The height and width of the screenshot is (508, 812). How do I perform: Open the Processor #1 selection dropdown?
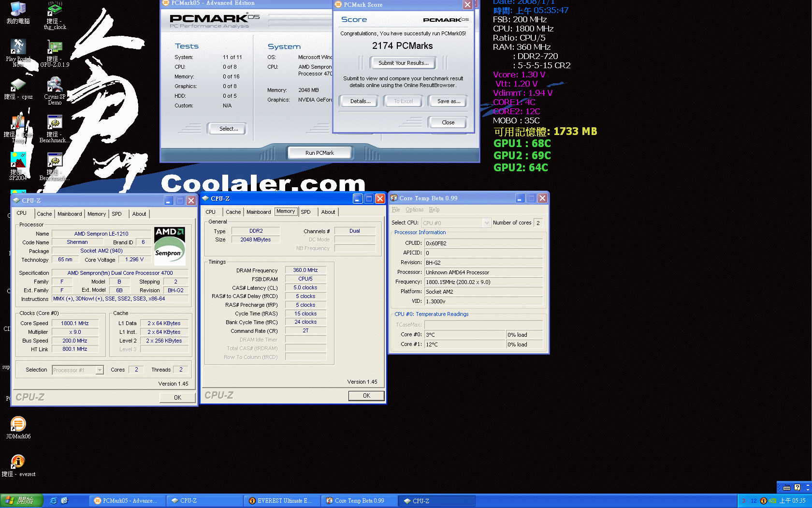click(100, 370)
